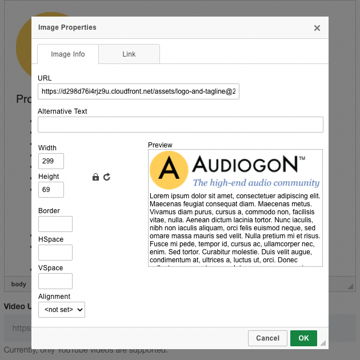Switch to the Image Info tab

tap(68, 54)
